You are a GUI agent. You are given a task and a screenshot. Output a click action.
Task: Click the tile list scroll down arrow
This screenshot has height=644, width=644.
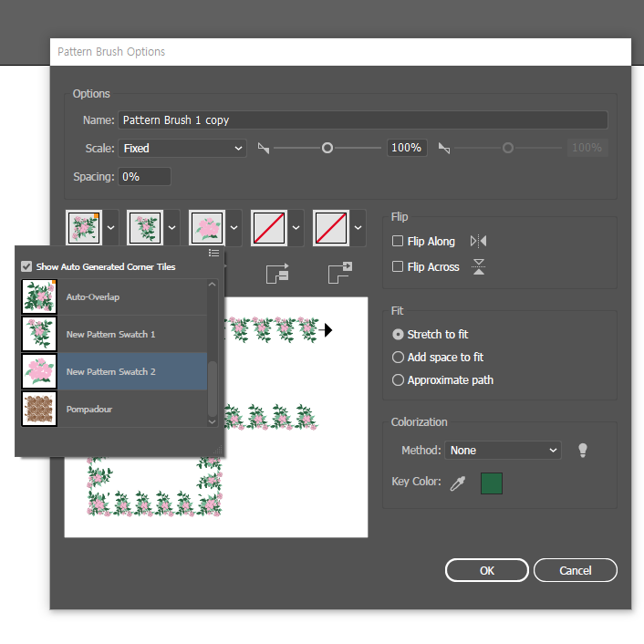coord(213,421)
